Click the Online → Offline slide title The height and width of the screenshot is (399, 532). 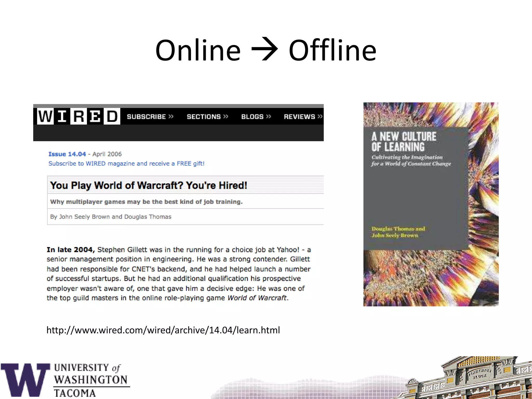[266, 50]
